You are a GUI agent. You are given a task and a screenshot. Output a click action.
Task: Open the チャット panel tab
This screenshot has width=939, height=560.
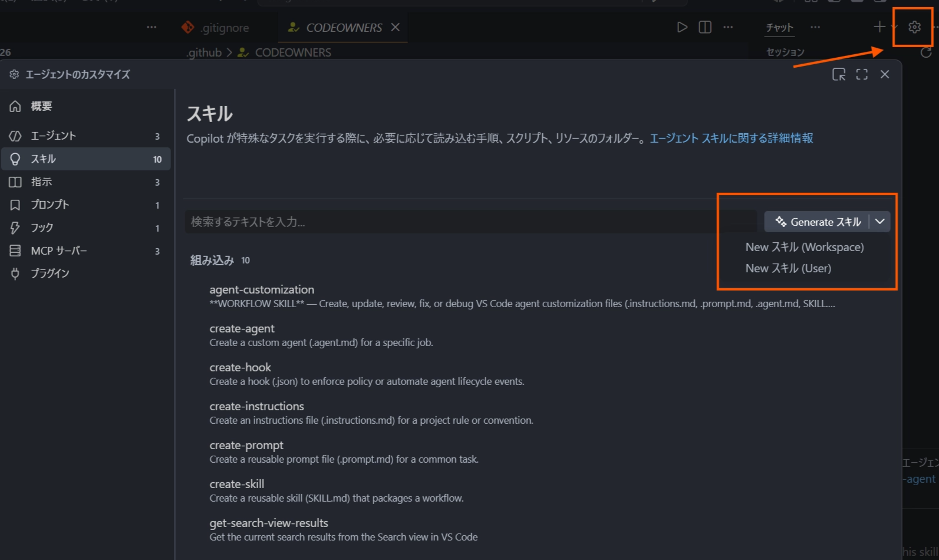click(779, 28)
